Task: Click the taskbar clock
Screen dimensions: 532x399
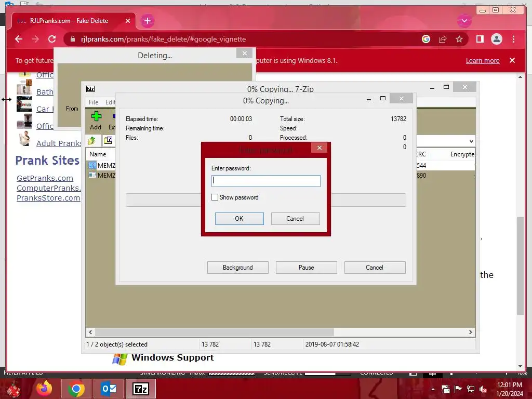Action: click(510, 389)
